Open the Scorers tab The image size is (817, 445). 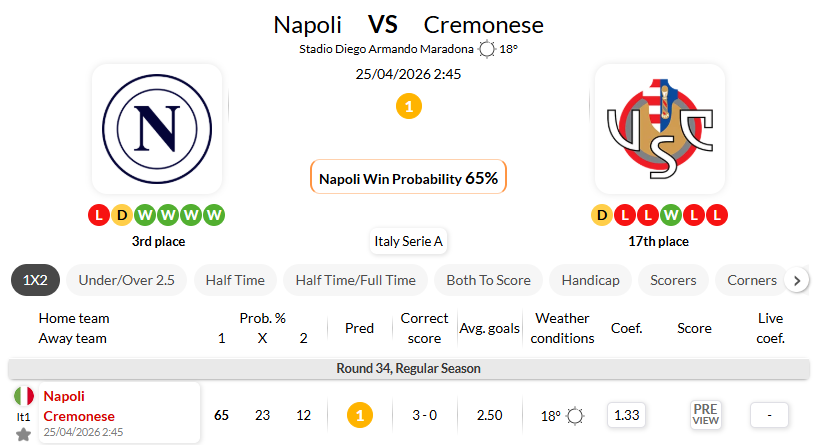[x=673, y=280]
